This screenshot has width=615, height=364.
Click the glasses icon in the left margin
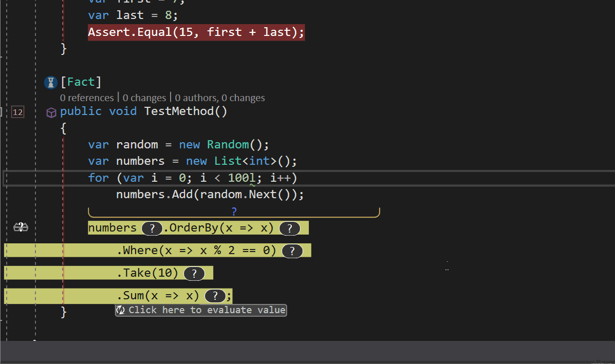click(x=21, y=227)
